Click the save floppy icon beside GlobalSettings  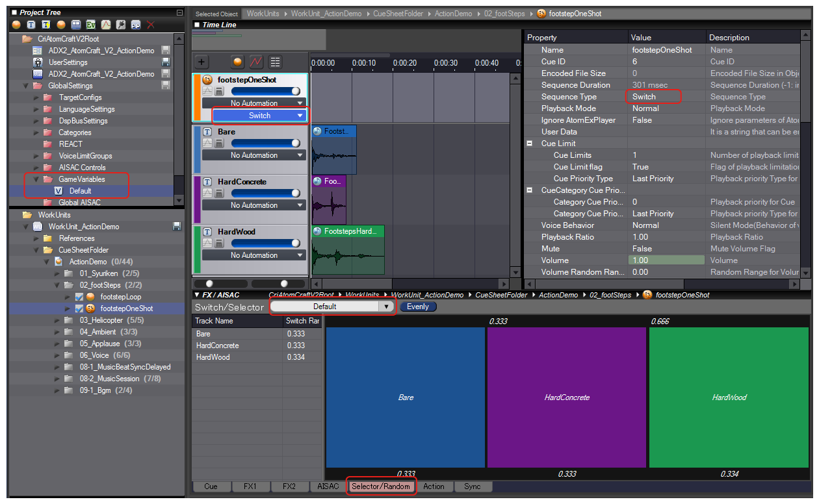[166, 86]
